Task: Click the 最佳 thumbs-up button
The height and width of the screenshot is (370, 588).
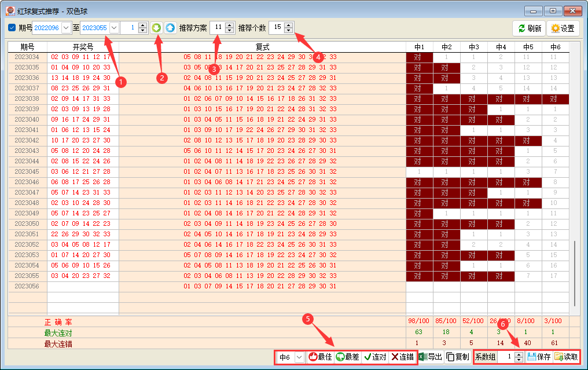Action: [320, 357]
